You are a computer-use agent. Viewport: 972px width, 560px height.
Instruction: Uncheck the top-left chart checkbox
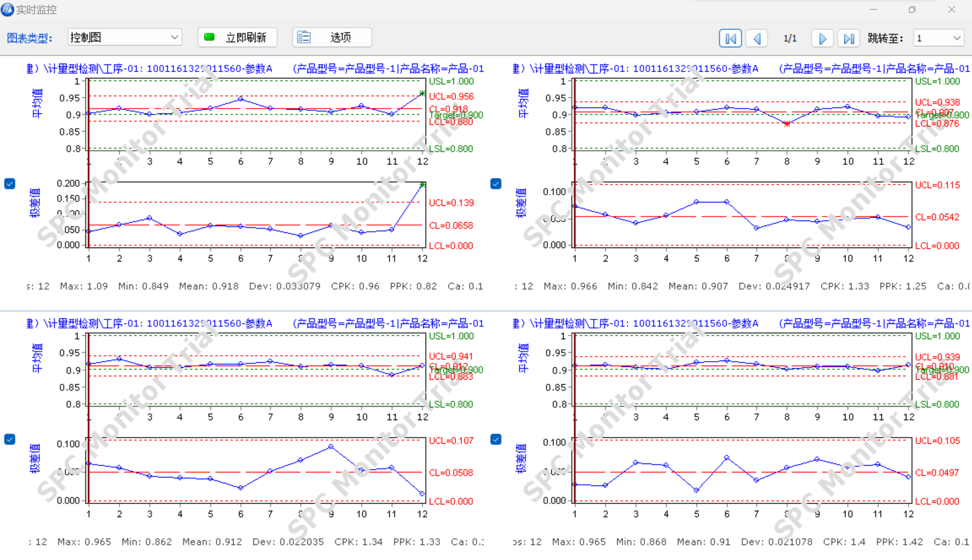click(10, 184)
